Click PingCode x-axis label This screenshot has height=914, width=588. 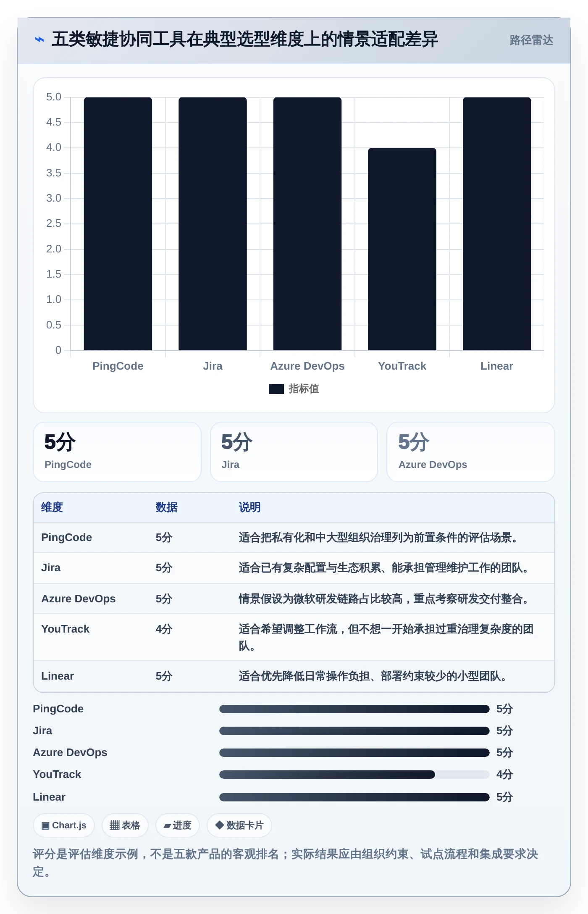tap(118, 366)
